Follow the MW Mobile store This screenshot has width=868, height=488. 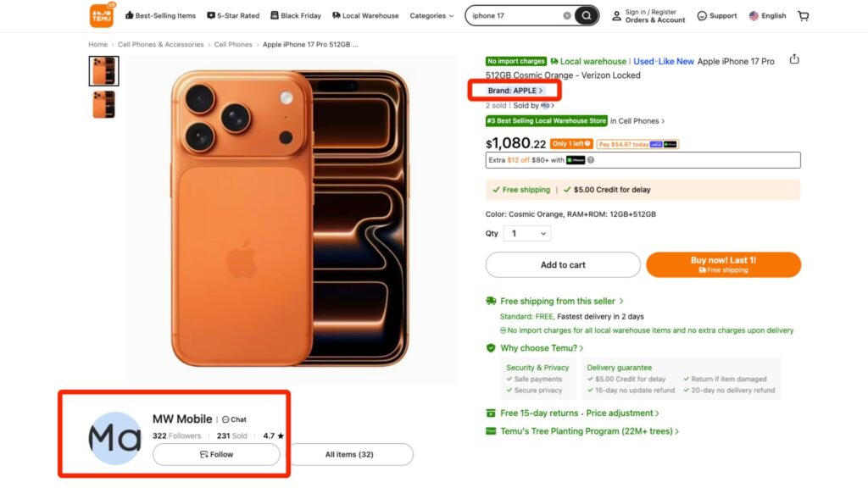click(217, 454)
